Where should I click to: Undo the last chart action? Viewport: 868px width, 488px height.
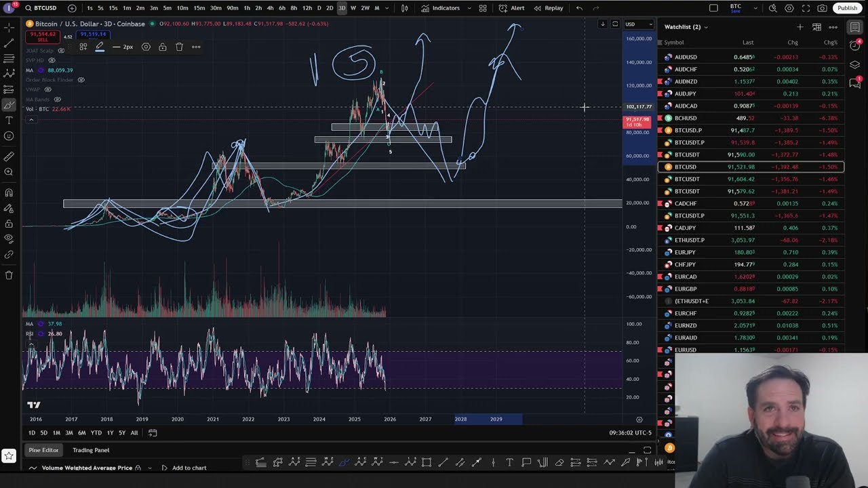[x=579, y=8]
